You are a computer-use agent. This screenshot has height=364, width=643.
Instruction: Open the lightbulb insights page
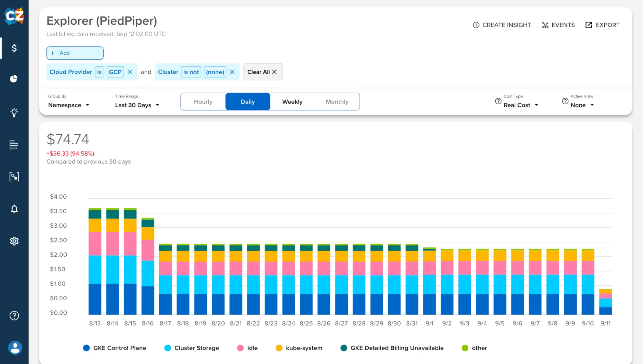14,113
